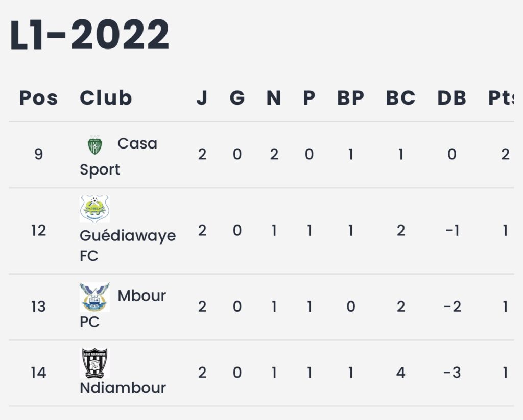Viewport: 523px width, 420px height.
Task: Click the BC column header
Action: point(400,98)
